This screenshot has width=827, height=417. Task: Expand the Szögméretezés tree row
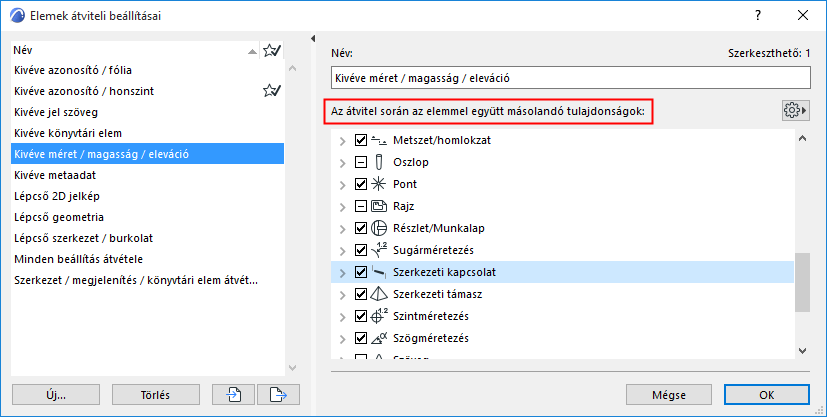pos(343,338)
